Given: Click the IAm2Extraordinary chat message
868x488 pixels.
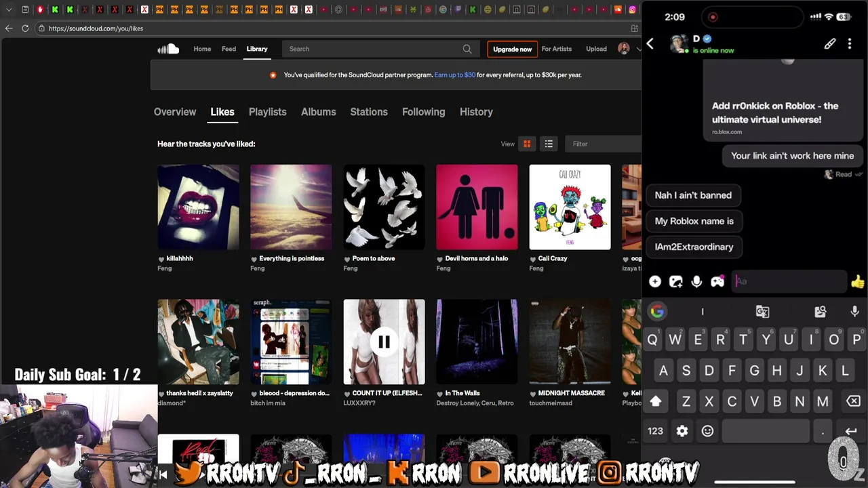Looking at the screenshot, I should point(694,247).
